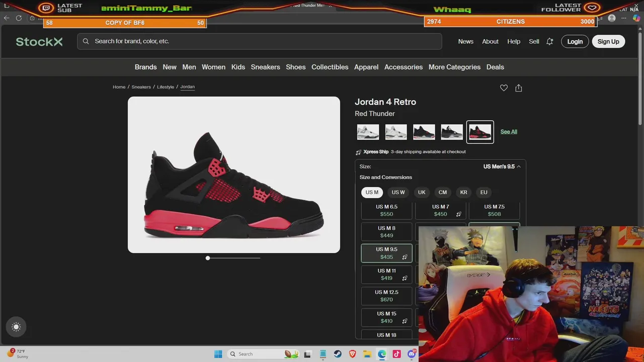Open the Help link in header
The height and width of the screenshot is (362, 644).
[514, 42]
